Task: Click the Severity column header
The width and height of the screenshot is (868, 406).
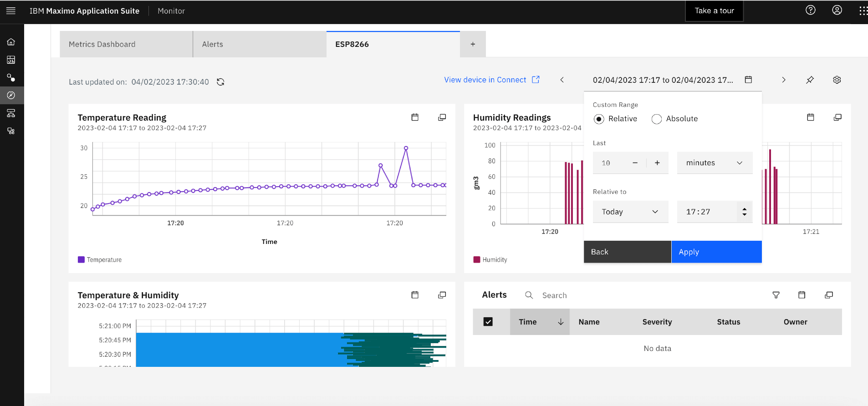Action: (x=657, y=322)
